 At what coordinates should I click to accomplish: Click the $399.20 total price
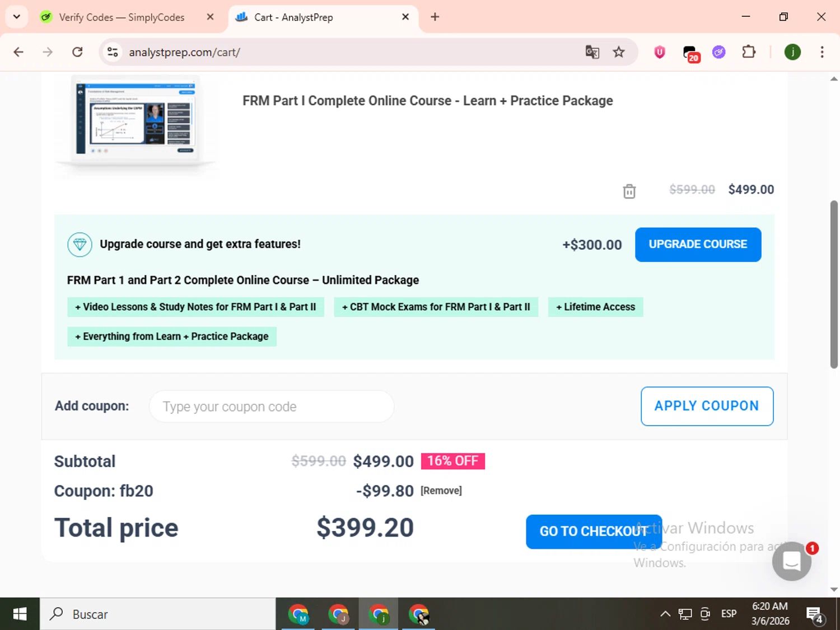click(x=365, y=528)
